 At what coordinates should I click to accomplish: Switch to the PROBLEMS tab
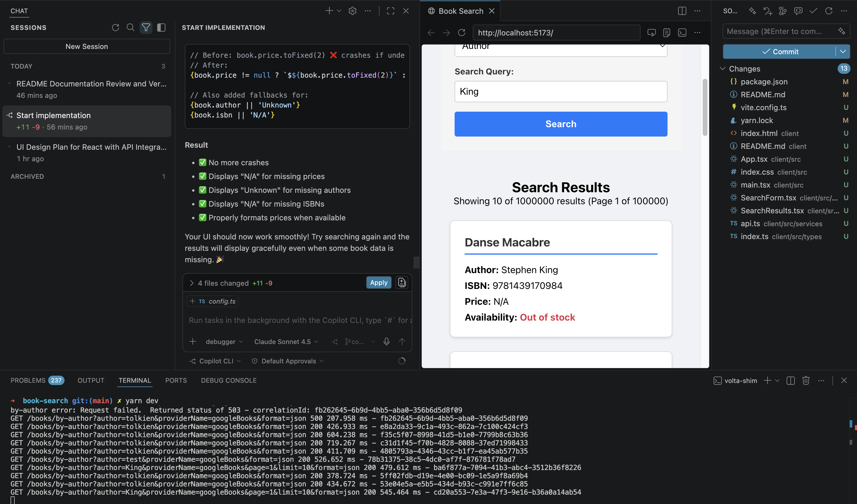[37, 380]
